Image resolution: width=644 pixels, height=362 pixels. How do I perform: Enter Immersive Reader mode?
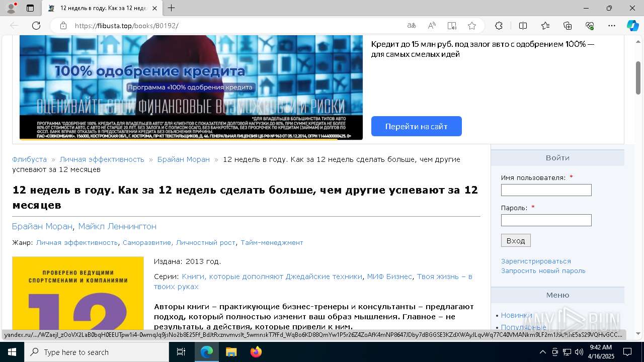click(x=452, y=26)
